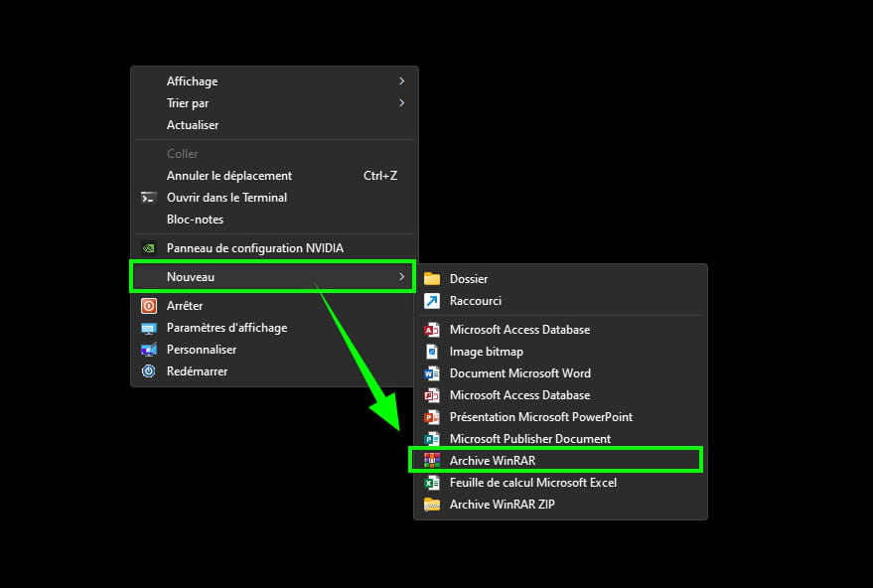
Task: Click the monitor icon for display settings
Action: [149, 328]
